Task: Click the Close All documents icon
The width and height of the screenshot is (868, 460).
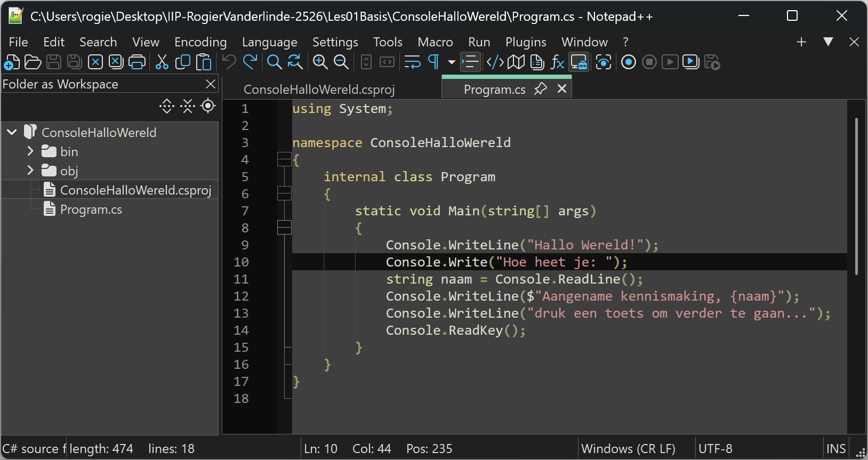Action: (x=116, y=62)
